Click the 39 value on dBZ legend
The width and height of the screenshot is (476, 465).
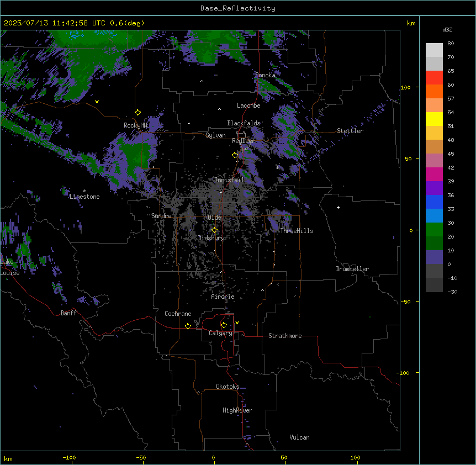[x=451, y=182]
